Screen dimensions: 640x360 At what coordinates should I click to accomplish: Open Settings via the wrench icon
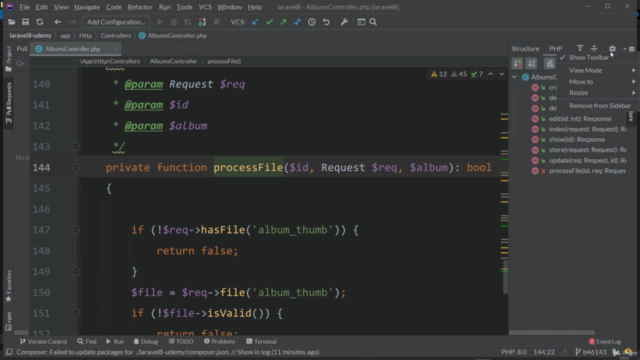(x=344, y=22)
